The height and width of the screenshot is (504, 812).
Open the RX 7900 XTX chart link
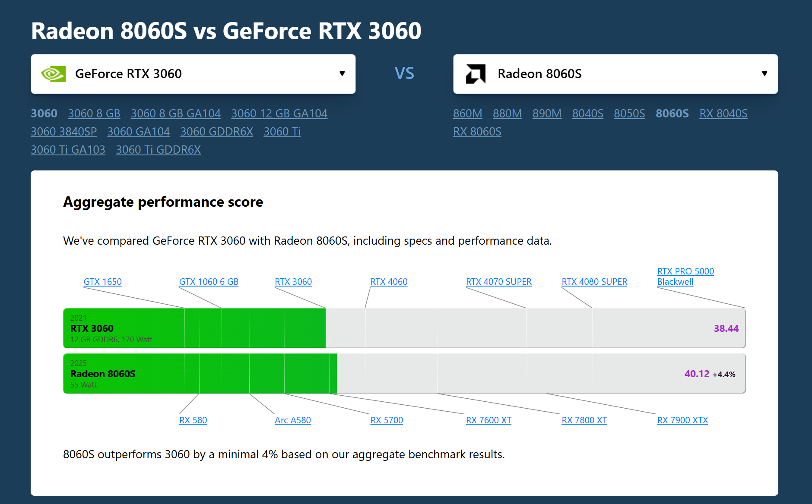point(683,420)
